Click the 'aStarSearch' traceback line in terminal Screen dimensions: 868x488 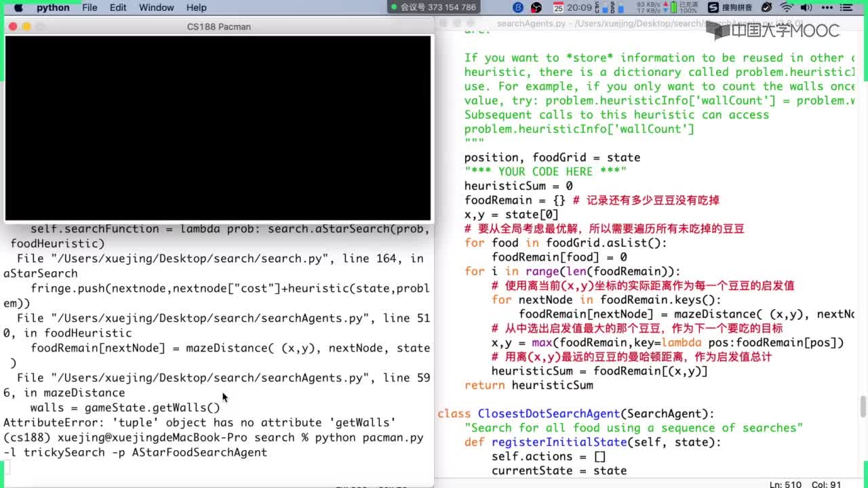41,273
